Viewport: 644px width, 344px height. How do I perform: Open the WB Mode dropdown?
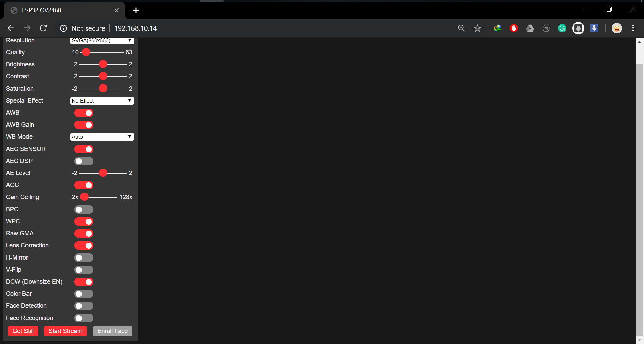tap(102, 137)
